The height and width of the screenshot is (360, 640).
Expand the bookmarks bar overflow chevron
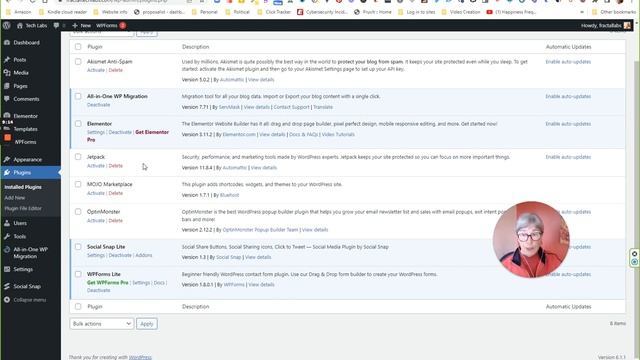(x=582, y=12)
